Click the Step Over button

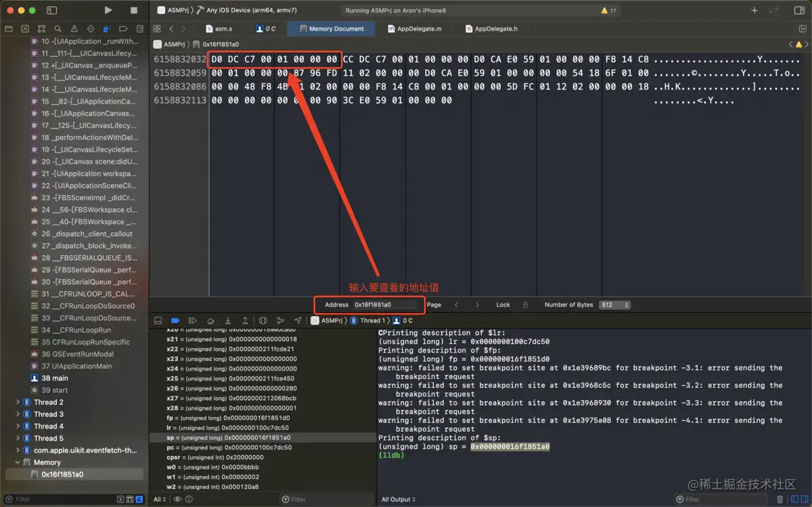click(210, 320)
